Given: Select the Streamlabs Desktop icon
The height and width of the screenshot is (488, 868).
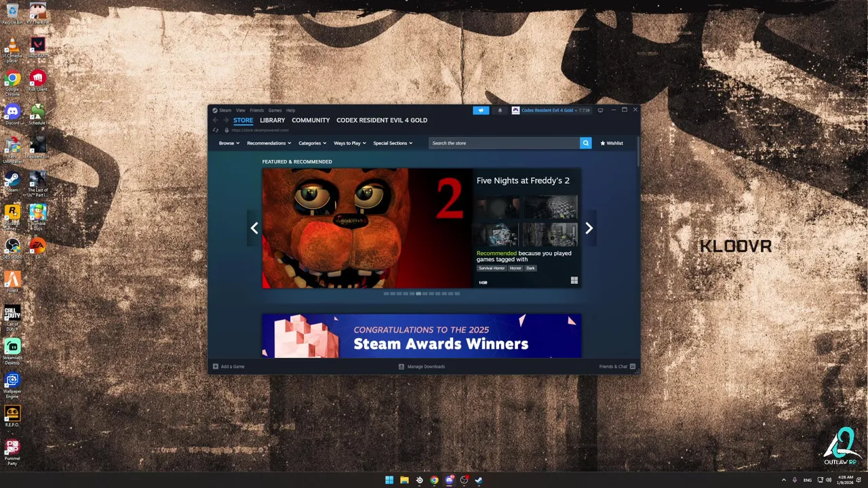Looking at the screenshot, I should [12, 352].
